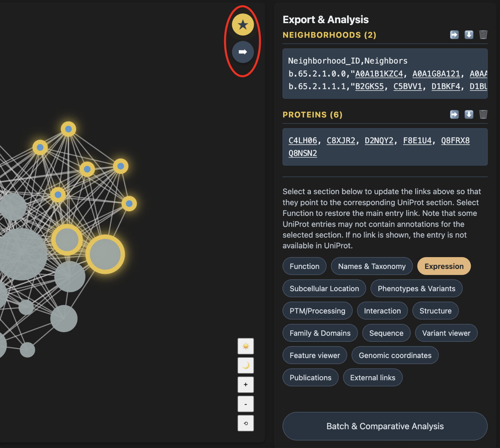This screenshot has height=448, width=500.
Task: Select the PTM/Processing section
Action: click(x=317, y=311)
